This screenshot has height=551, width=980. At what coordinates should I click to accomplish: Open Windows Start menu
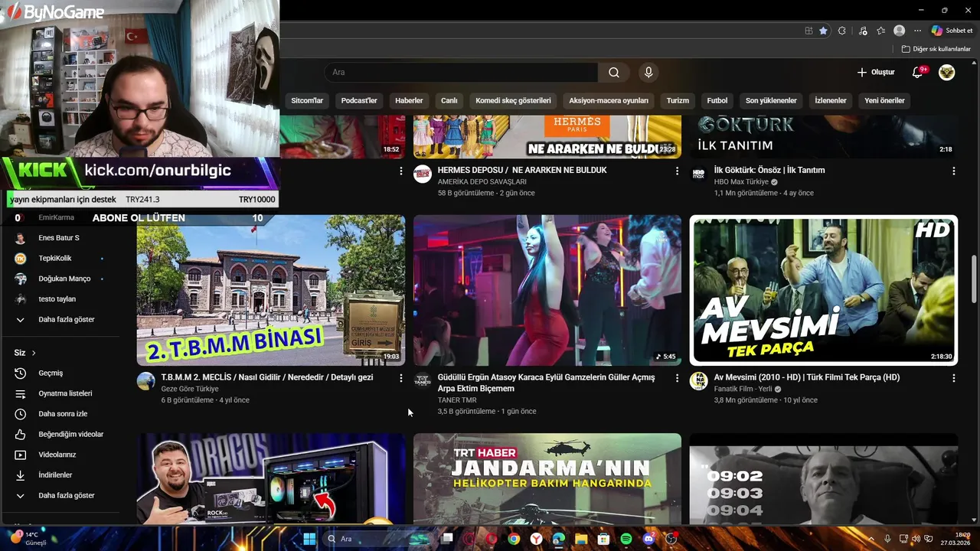pos(309,539)
